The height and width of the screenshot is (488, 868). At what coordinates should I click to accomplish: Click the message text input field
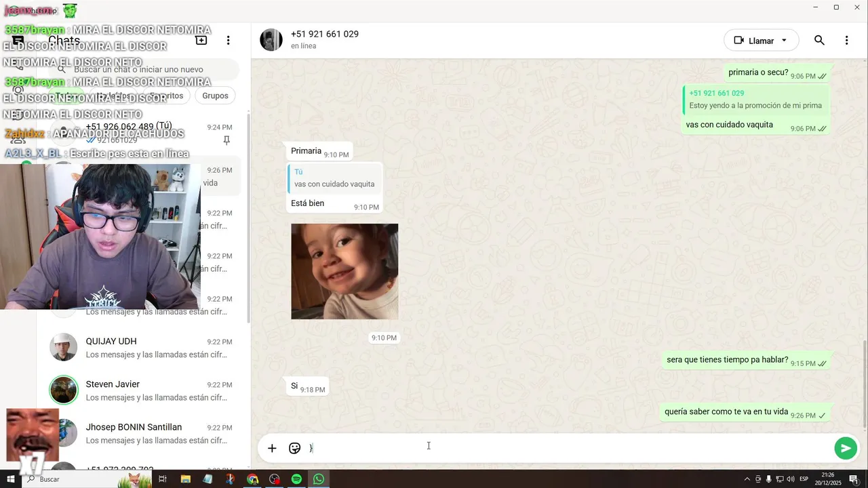pos(566,448)
